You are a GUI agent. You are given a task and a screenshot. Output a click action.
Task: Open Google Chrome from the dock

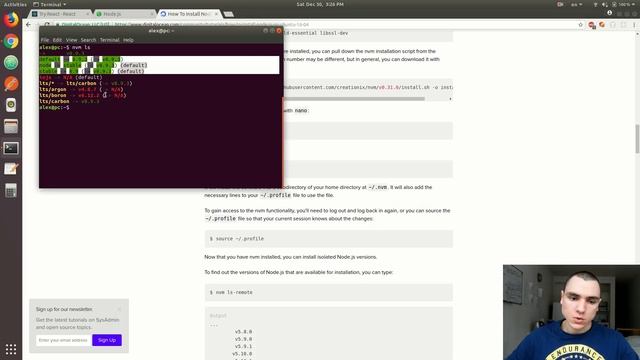pos(11,41)
